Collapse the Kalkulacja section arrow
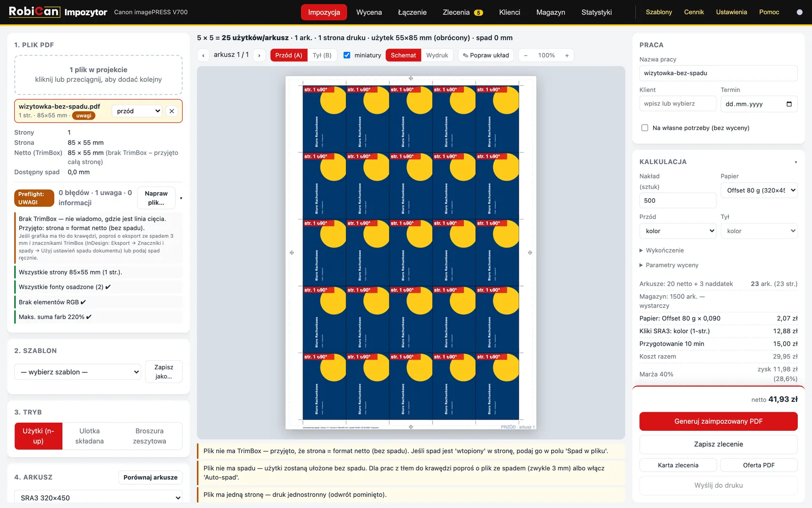 tap(795, 163)
